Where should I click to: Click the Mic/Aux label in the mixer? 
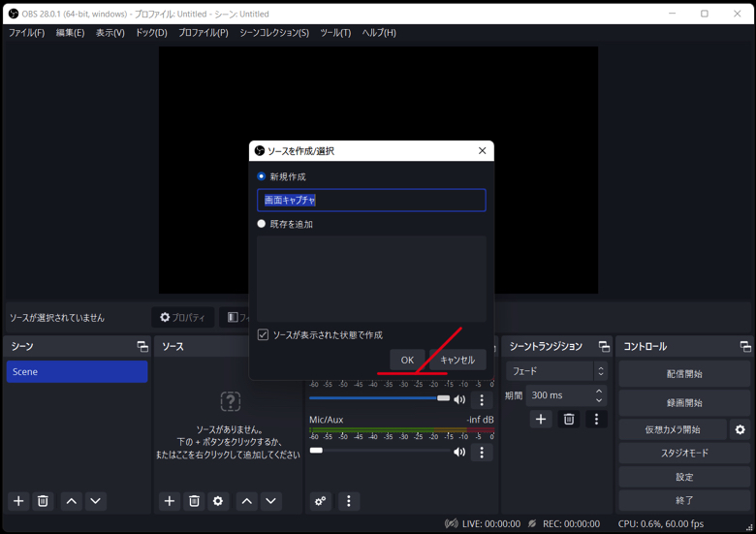point(327,420)
